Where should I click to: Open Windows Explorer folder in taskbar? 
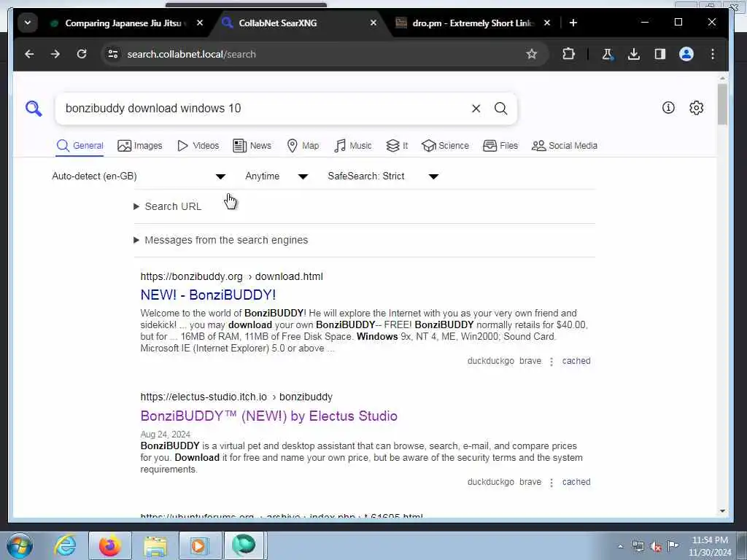coord(155,545)
